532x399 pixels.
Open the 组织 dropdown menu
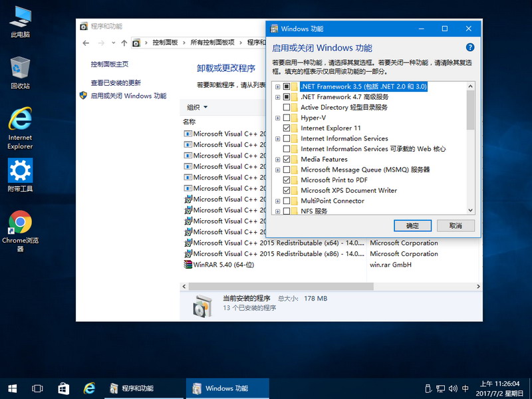pyautogui.click(x=197, y=107)
